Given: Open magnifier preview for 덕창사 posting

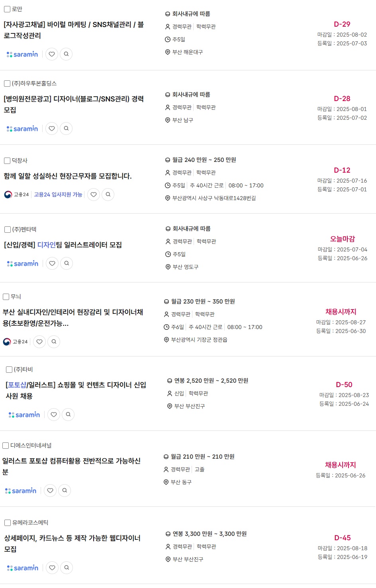Looking at the screenshot, I should click(108, 195).
